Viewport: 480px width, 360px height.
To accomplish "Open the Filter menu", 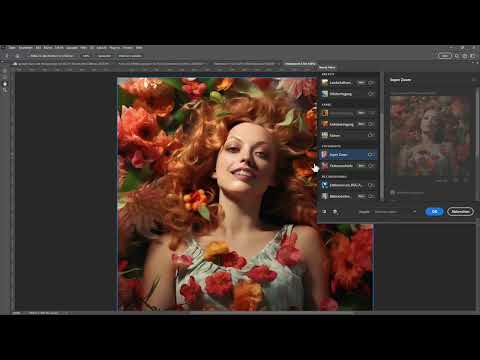I will [x=83, y=48].
